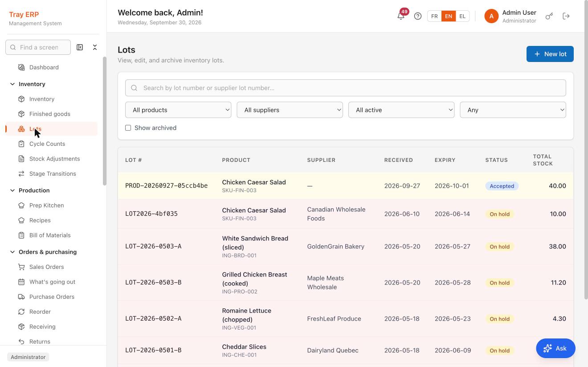Toggle sidebar panel layout icon
Image resolution: width=588 pixels, height=367 pixels.
pos(80,47)
